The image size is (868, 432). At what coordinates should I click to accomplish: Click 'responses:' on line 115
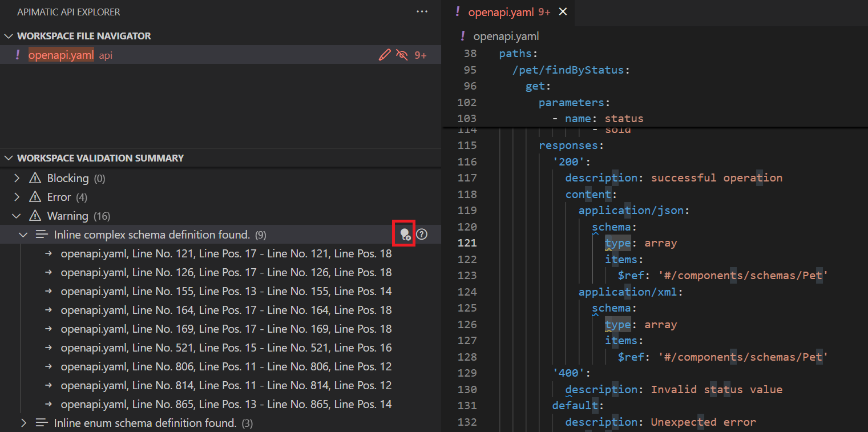pyautogui.click(x=571, y=146)
